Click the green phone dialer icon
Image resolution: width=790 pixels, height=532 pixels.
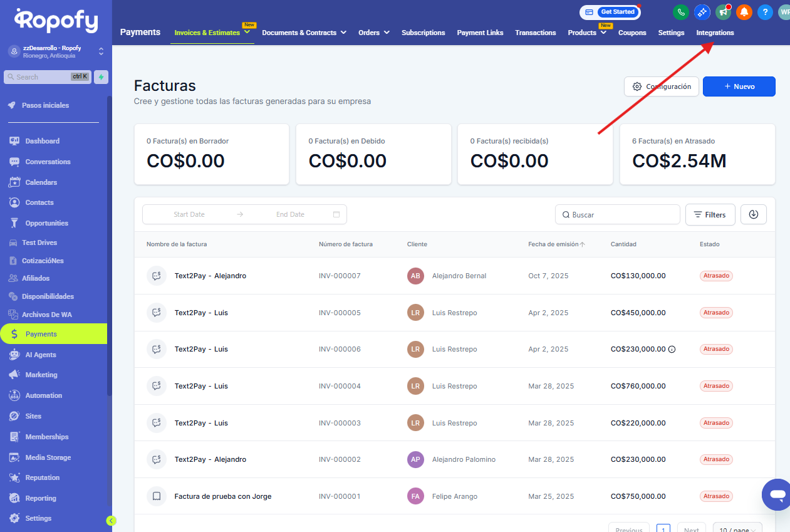pos(680,12)
